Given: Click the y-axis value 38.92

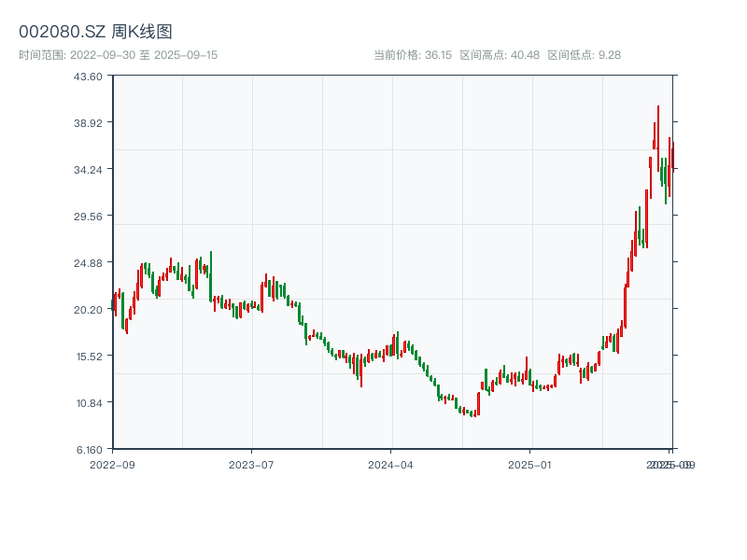Looking at the screenshot, I should click(x=88, y=123).
